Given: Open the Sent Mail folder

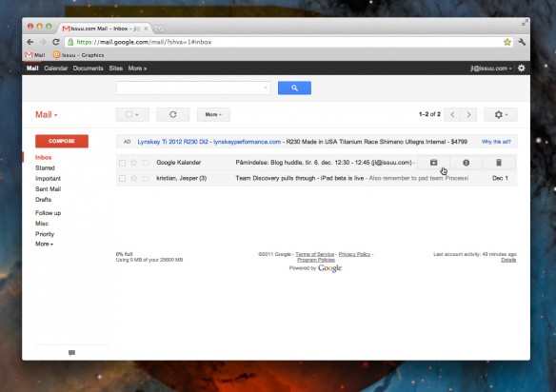Looking at the screenshot, I should pos(48,189).
